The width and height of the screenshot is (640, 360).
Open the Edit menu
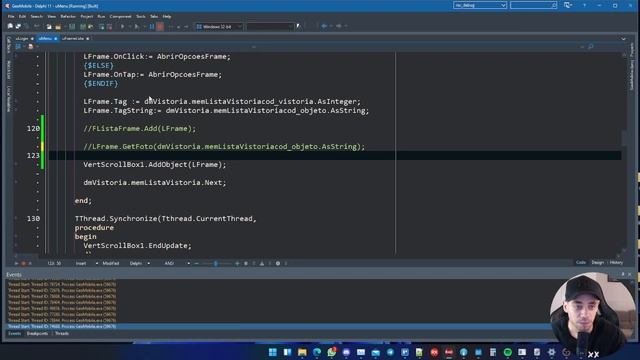coord(22,16)
